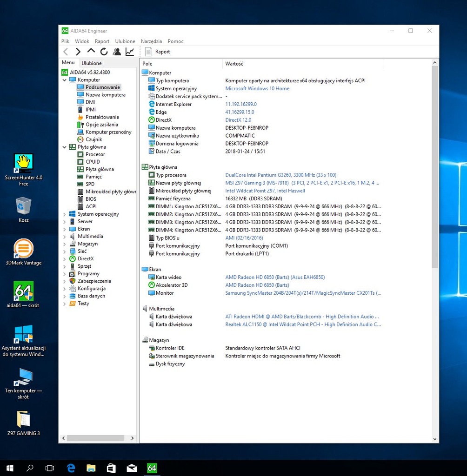The width and height of the screenshot is (467, 476).
Task: Select the Kosz recycle bin icon
Action: coord(23,210)
